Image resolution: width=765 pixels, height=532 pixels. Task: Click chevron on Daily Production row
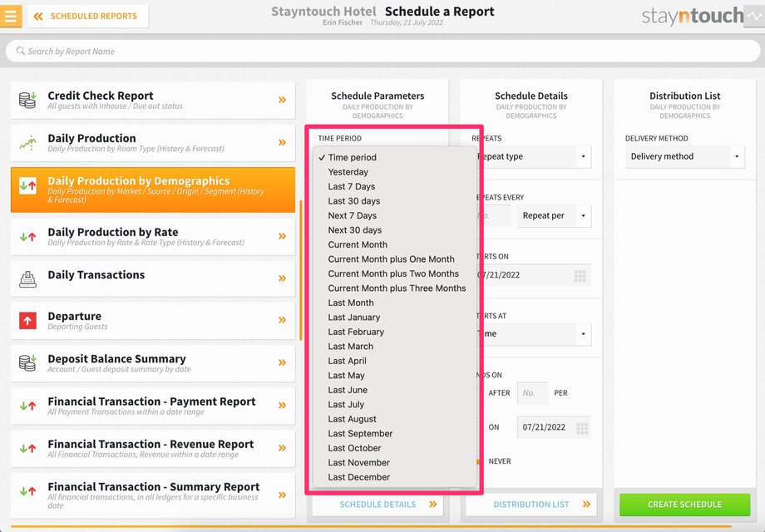coord(282,142)
